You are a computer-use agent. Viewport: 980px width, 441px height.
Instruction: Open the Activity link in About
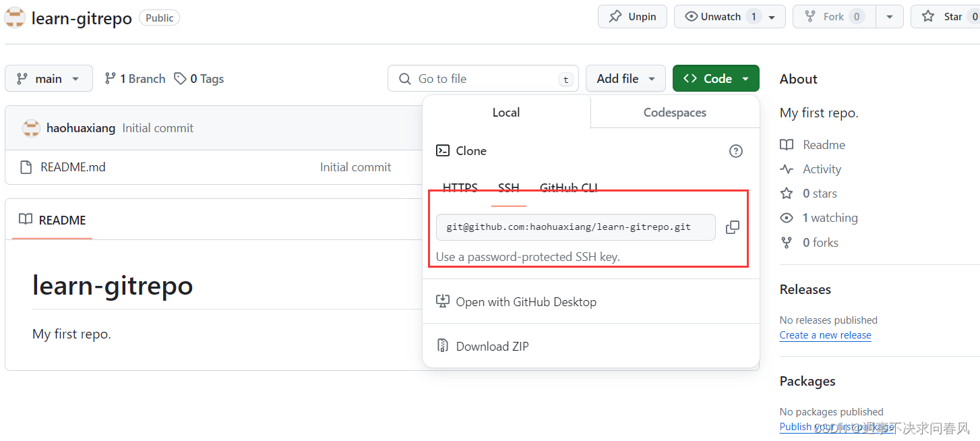coord(822,169)
